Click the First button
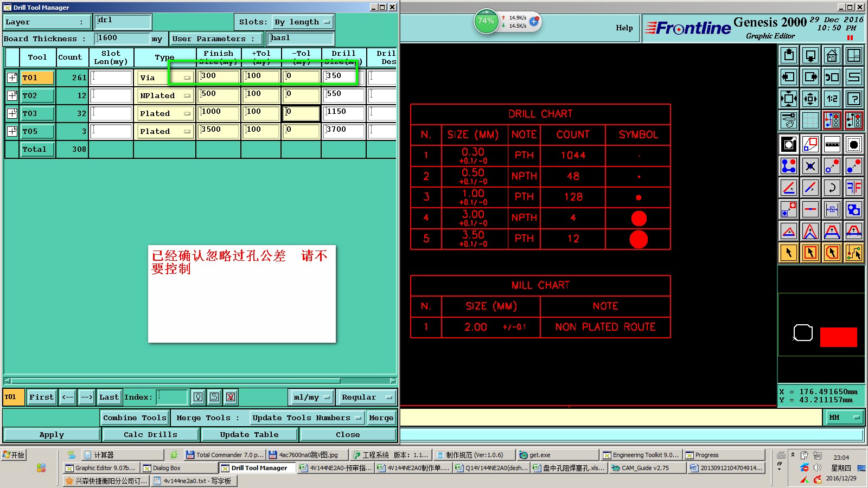Viewport: 868px width, 488px height. pyautogui.click(x=42, y=397)
